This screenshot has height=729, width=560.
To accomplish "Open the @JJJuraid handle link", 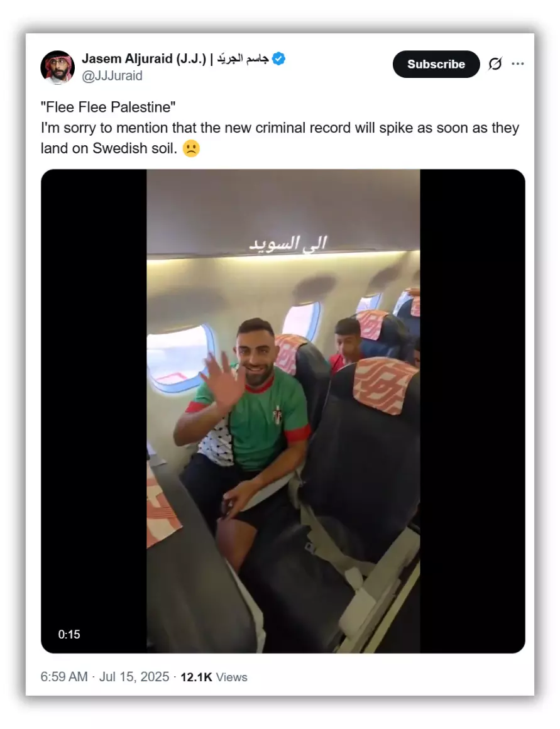I will (x=112, y=76).
